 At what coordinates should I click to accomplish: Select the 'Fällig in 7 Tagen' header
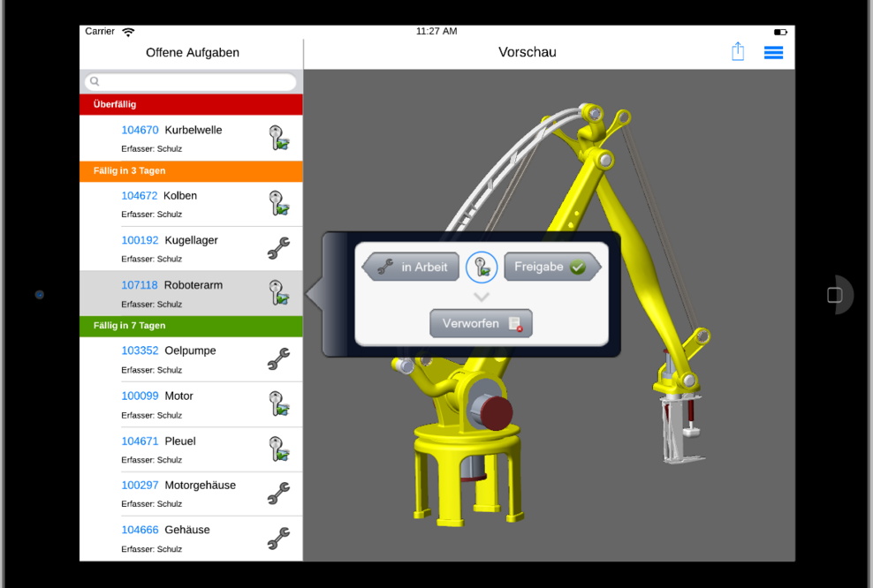pyautogui.click(x=191, y=326)
